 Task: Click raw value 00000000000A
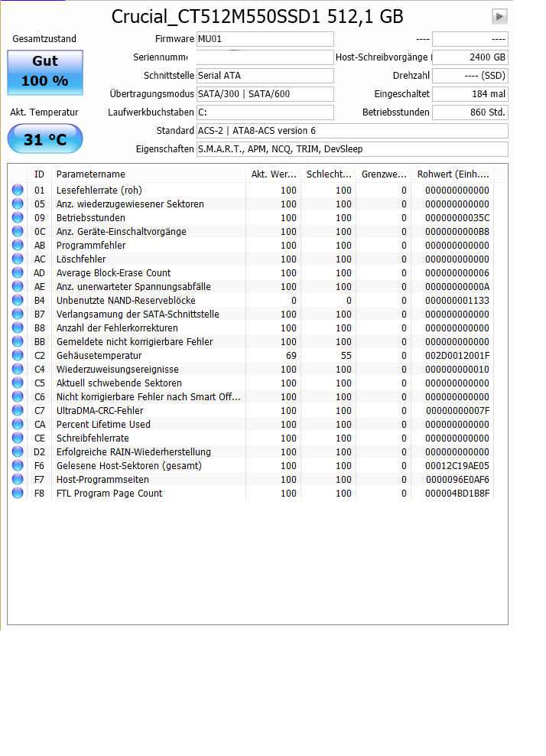click(x=457, y=287)
